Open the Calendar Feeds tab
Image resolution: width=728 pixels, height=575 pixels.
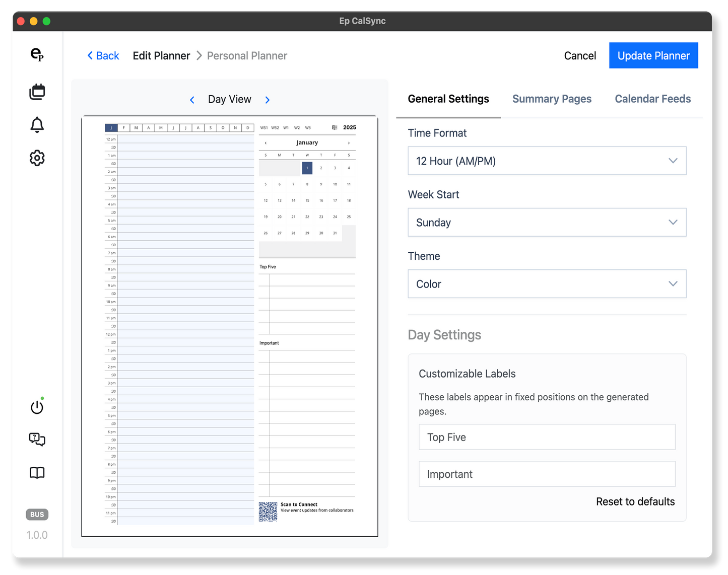coord(652,99)
